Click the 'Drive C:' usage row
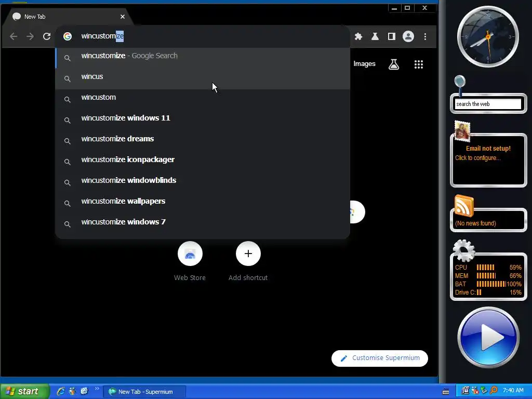Image resolution: width=532 pixels, height=399 pixels. (488, 292)
